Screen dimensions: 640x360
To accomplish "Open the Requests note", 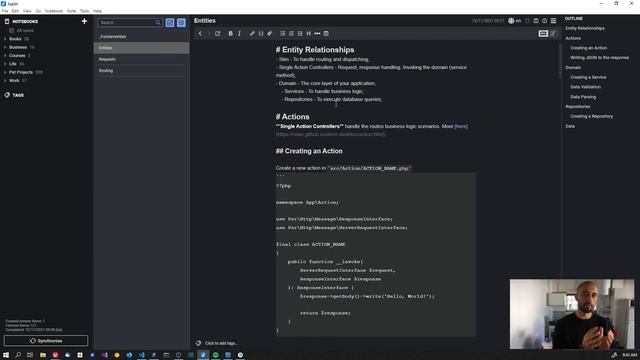I will tap(141, 59).
